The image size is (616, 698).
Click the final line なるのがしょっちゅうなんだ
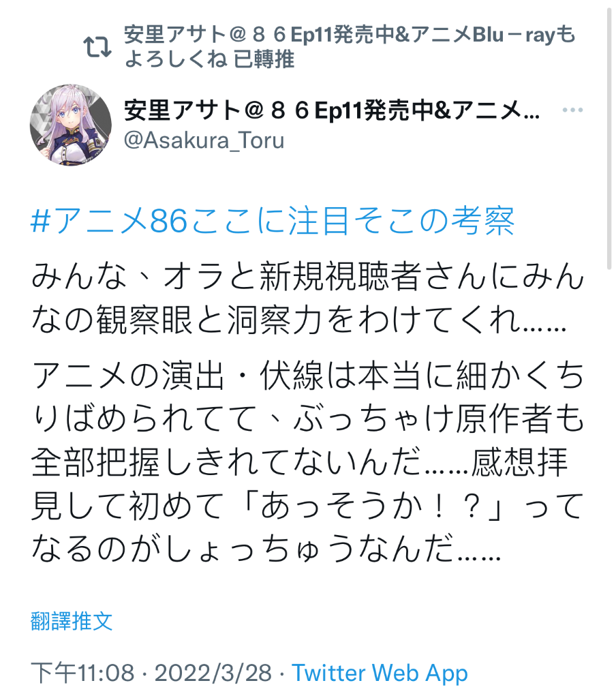(x=266, y=549)
